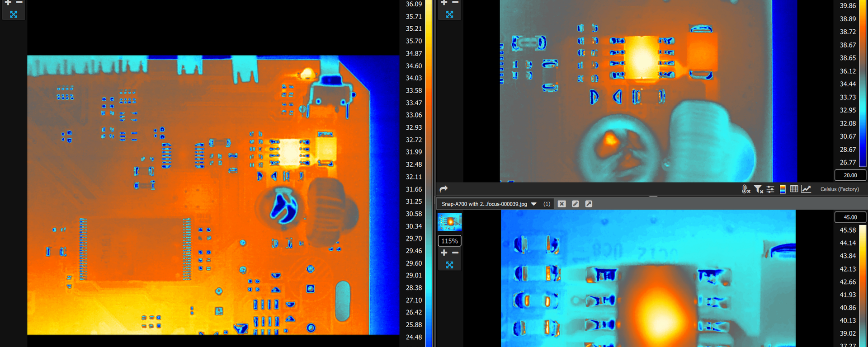The width and height of the screenshot is (868, 347).
Task: Click the 40.13 scale value
Action: point(848,320)
